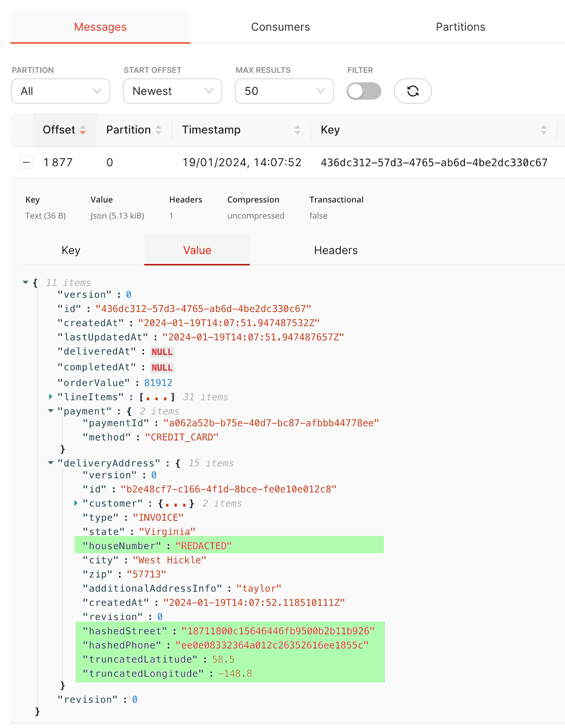Click the zip value 57713

click(x=146, y=574)
